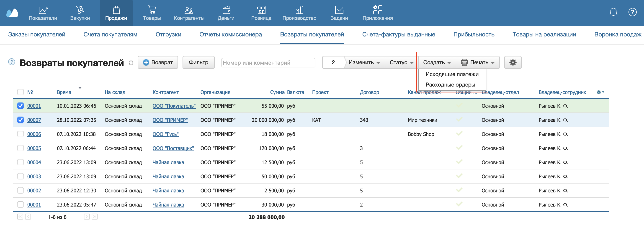Open the notifications bell icon

click(x=613, y=12)
